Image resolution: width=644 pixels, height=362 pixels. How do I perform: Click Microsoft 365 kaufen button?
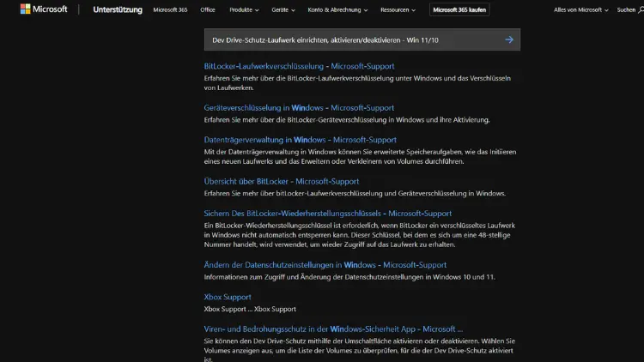click(459, 9)
